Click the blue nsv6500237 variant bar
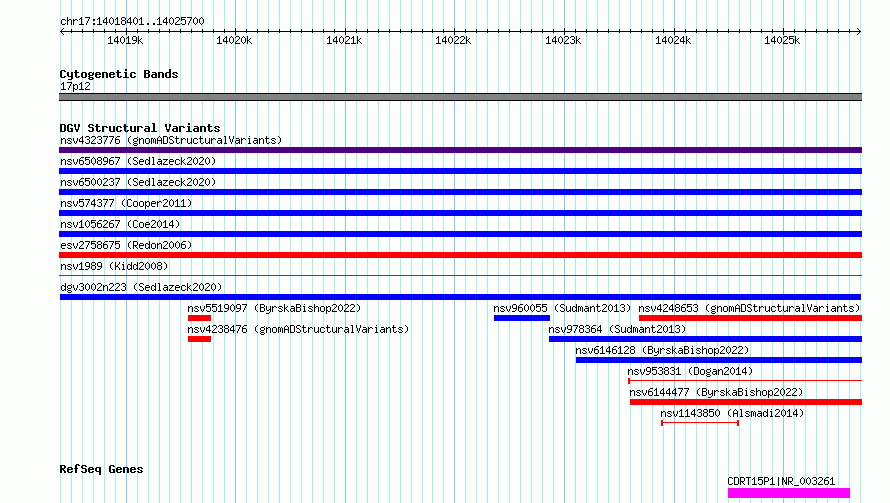This screenshot has width=890, height=503. (x=460, y=192)
